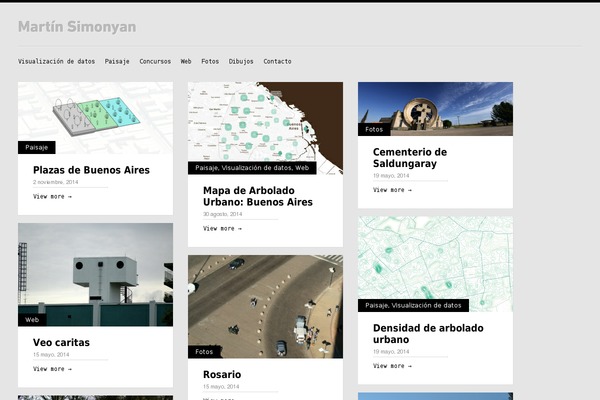Open the Martín Simonyan site title
Image resolution: width=600 pixels, height=400 pixels.
[x=77, y=27]
